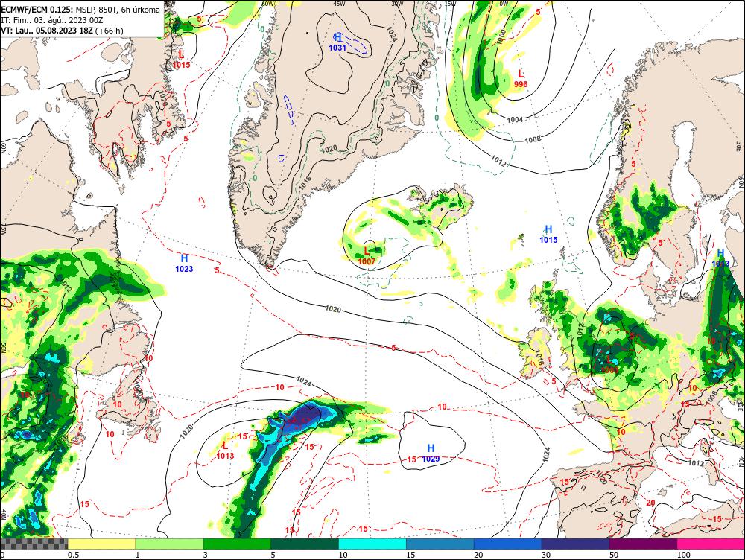Image resolution: width=745 pixels, height=560 pixels.
Task: Pick the dark navy 30–50 mm legend swatch
Action: (x=575, y=544)
